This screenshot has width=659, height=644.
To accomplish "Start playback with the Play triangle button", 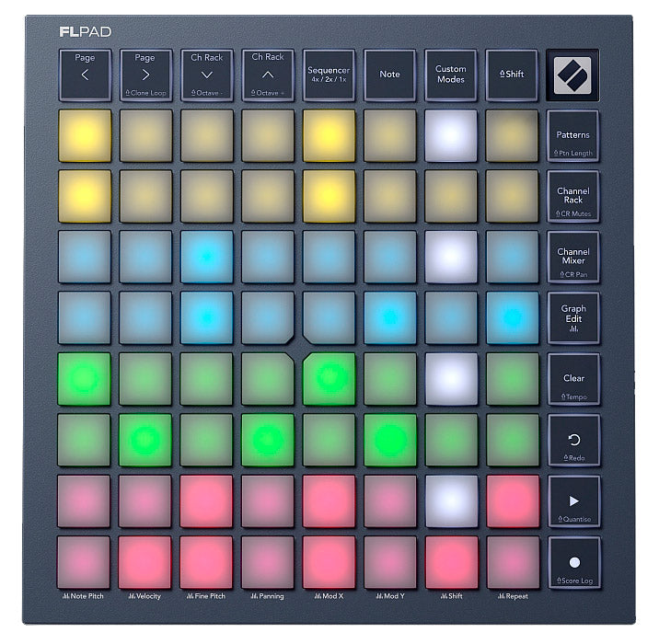I will coord(574,501).
